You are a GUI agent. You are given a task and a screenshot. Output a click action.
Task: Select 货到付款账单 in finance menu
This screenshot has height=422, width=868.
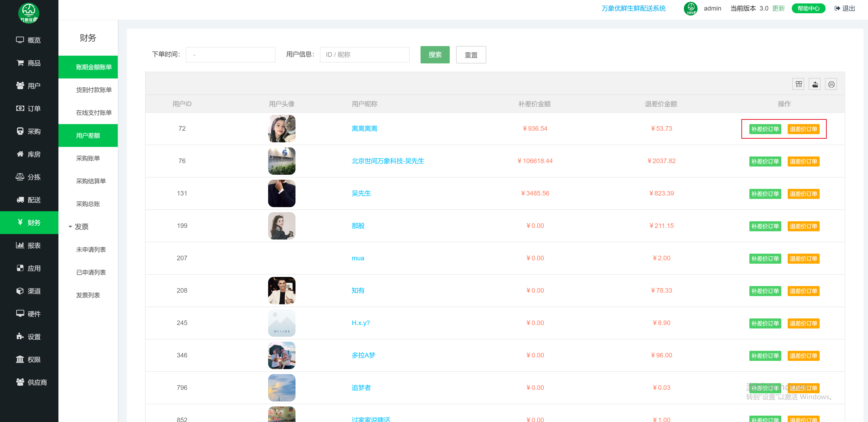(x=94, y=90)
